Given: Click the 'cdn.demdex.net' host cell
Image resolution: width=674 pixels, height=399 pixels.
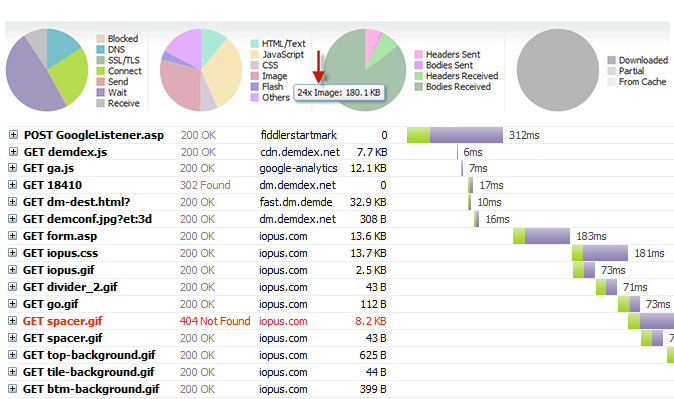Looking at the screenshot, I should 300,152.
